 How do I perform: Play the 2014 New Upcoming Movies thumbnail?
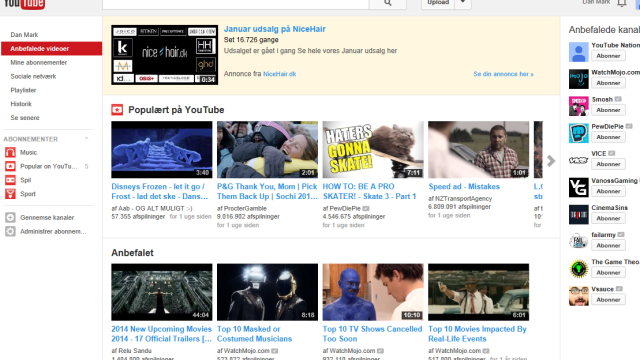tap(162, 292)
